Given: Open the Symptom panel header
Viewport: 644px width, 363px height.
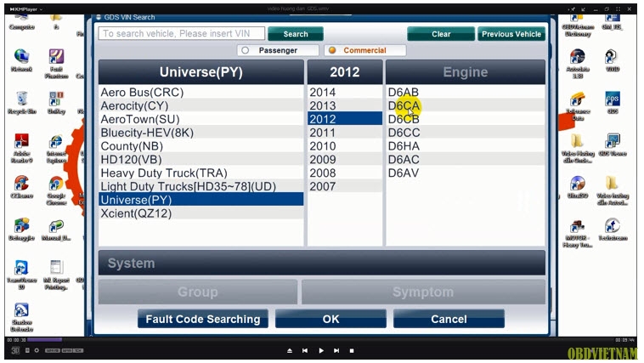Looking at the screenshot, I should pos(423,292).
